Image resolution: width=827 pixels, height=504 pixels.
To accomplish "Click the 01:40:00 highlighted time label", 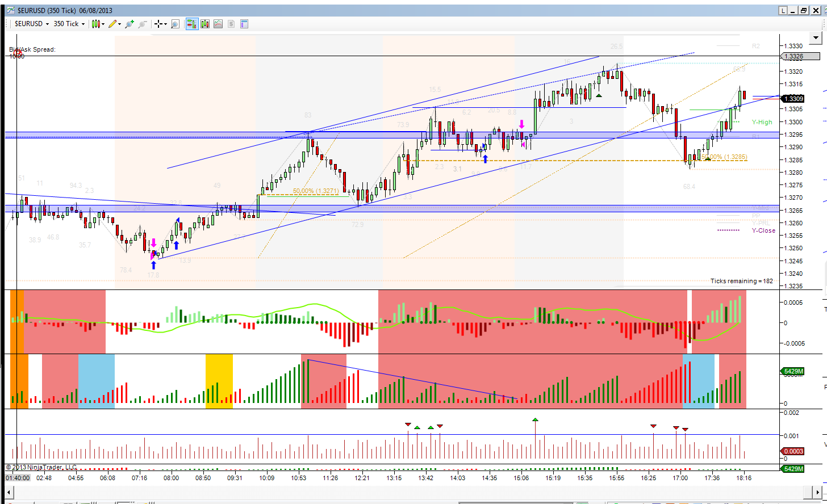I will pos(18,478).
